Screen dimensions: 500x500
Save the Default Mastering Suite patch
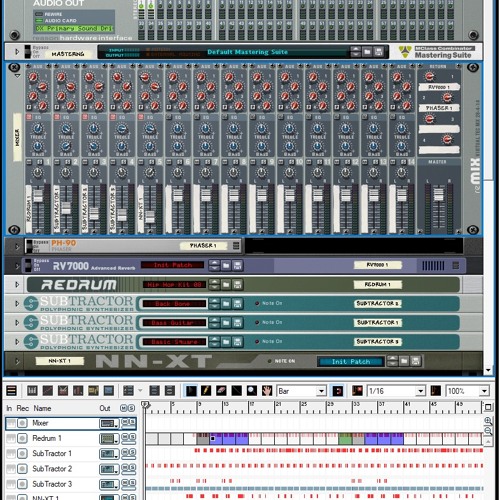pyautogui.click(x=378, y=52)
